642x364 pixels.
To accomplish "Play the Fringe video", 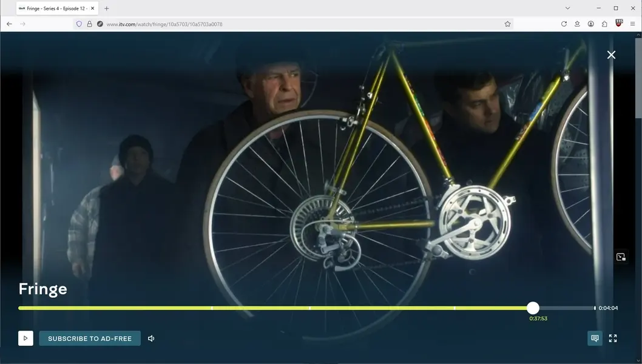I will (x=25, y=338).
